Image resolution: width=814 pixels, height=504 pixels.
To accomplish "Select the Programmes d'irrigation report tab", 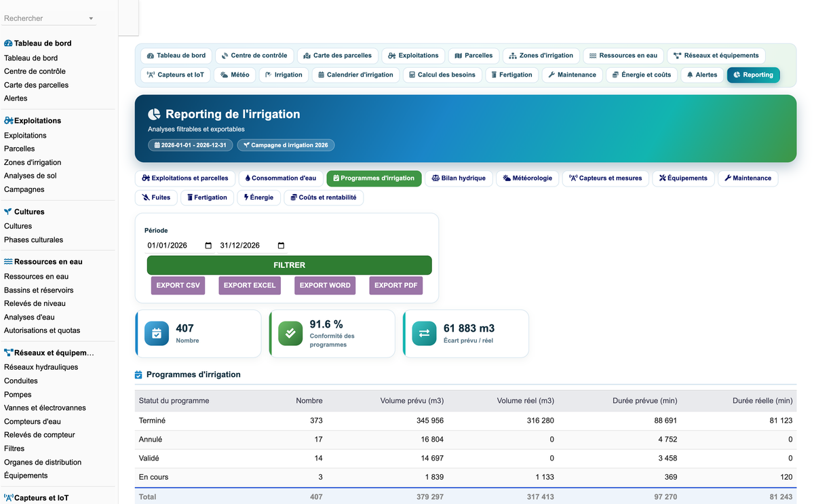I will coord(374,178).
